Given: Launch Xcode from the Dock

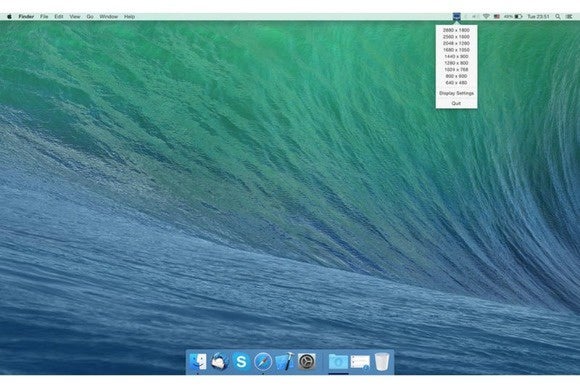Looking at the screenshot, I should coord(284,361).
